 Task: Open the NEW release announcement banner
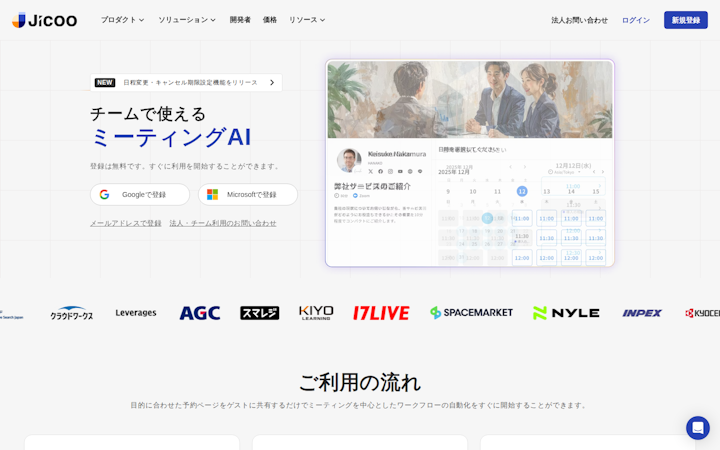click(186, 83)
